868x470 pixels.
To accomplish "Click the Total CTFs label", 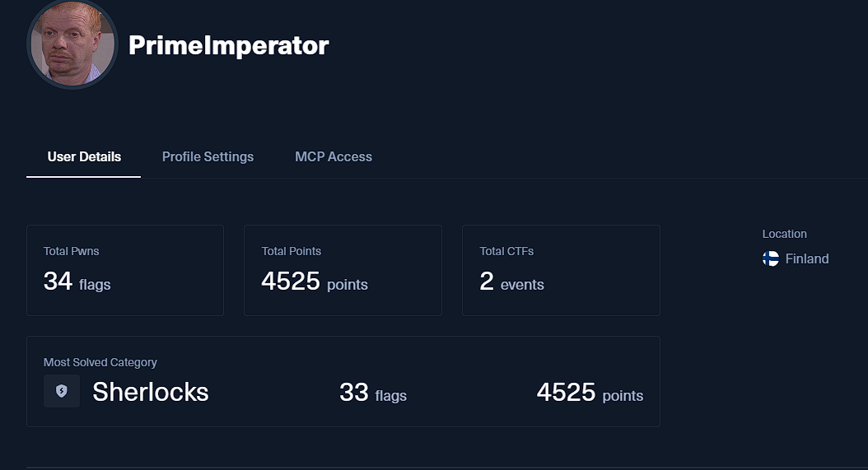I will [507, 251].
